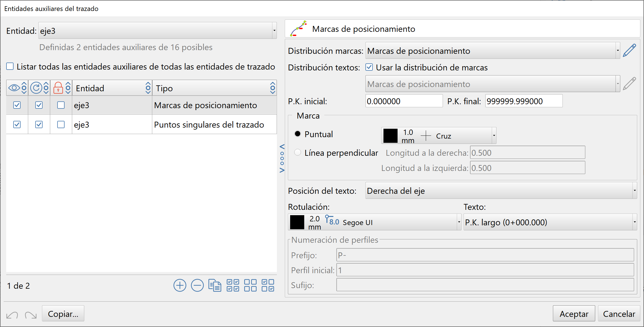
Task: Click the Marcas de posicionamiento curve icon
Action: coord(298,28)
